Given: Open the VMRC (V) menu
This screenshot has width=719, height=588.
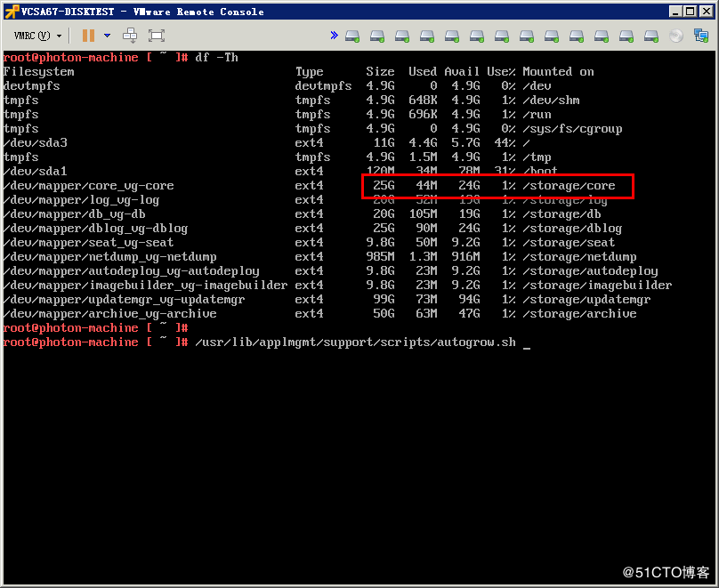Looking at the screenshot, I should pos(37,36).
